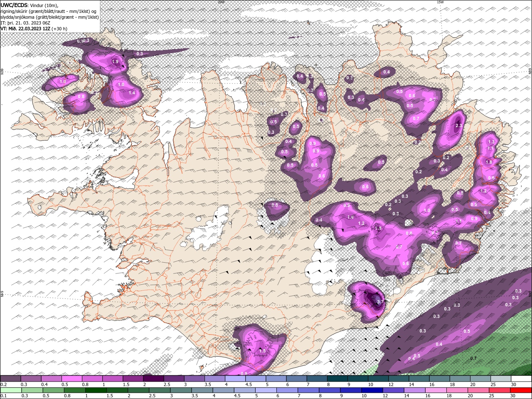Click the palest green 0.1–0.3 swatch, lower legend row
532x399 pixels.
point(11,390)
